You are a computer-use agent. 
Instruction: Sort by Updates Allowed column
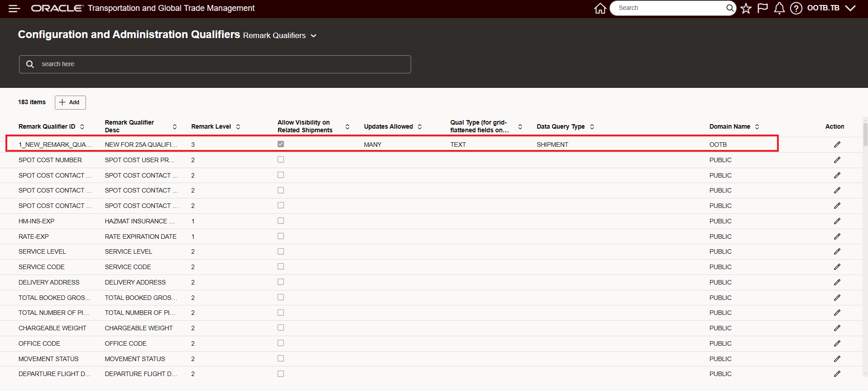[420, 127]
